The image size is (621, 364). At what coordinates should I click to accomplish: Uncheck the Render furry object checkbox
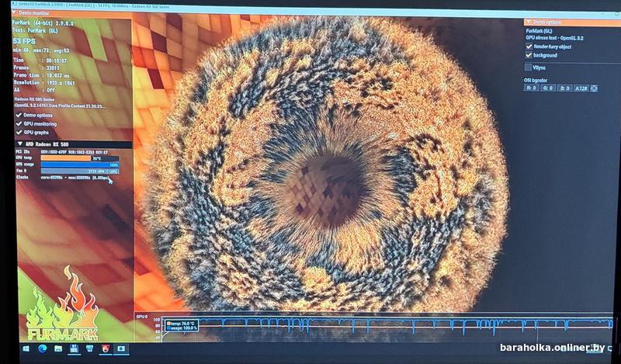point(529,47)
